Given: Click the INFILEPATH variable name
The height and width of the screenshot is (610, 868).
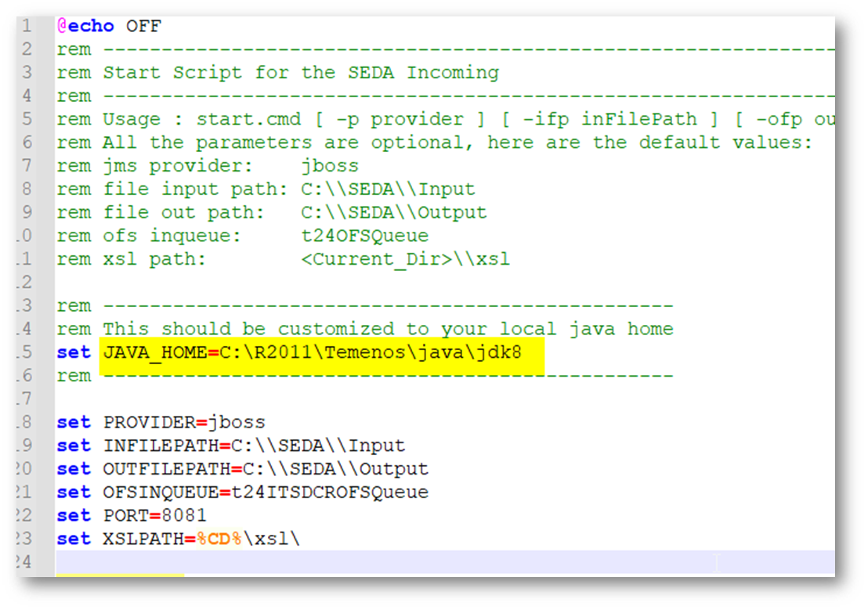Looking at the screenshot, I should click(x=160, y=446).
